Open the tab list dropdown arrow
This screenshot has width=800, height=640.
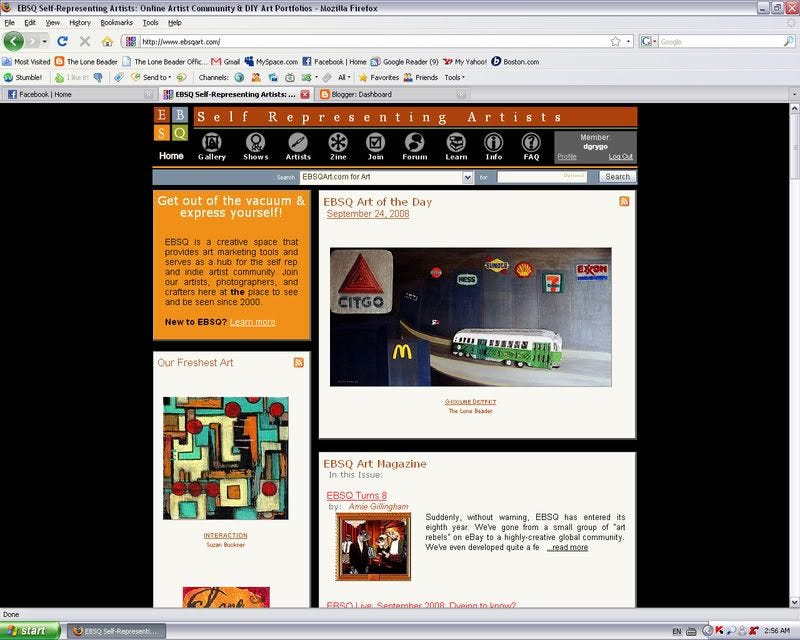794,94
